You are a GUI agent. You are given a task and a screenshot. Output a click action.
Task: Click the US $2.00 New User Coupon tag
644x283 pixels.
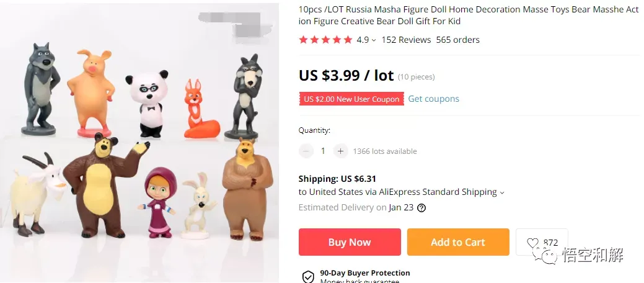(351, 99)
